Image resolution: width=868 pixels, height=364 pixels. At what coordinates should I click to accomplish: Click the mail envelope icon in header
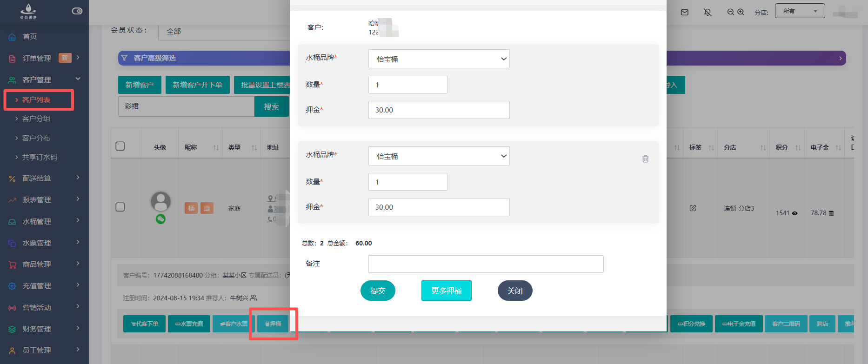coord(685,13)
